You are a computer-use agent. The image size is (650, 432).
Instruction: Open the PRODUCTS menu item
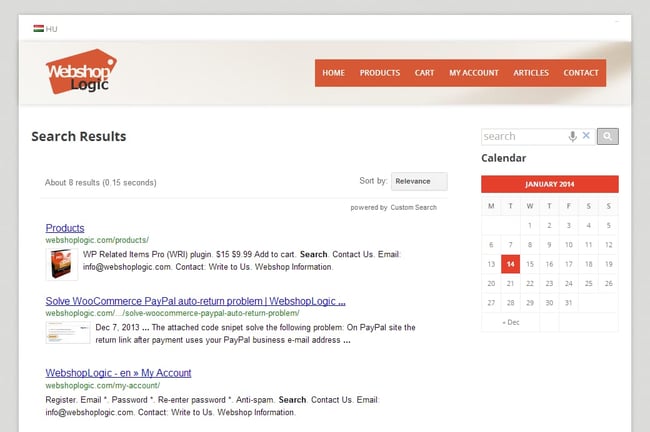click(x=380, y=73)
